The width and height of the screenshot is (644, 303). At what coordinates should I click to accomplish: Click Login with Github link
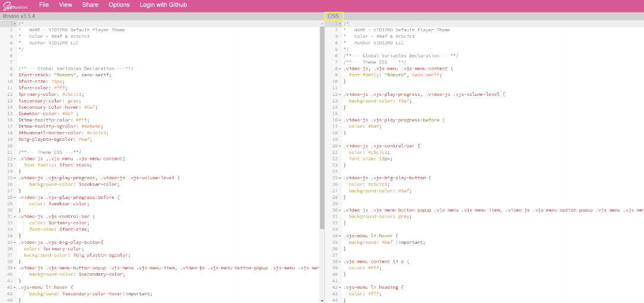pos(163,5)
